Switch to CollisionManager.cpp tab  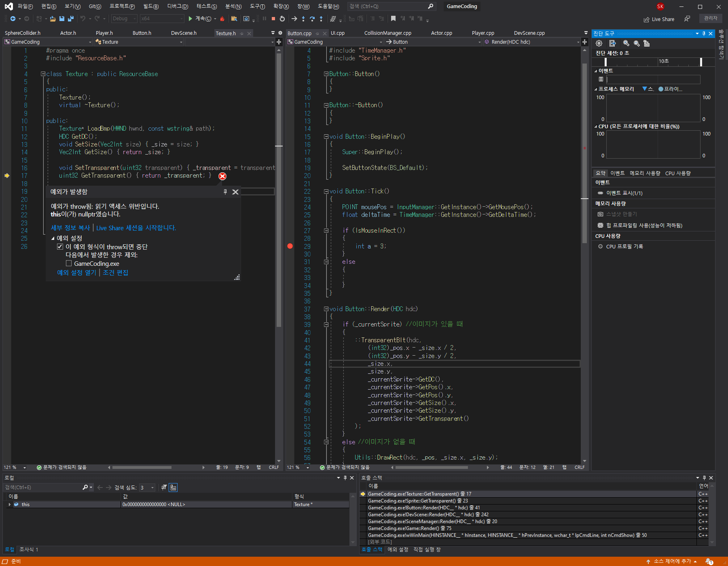point(387,33)
